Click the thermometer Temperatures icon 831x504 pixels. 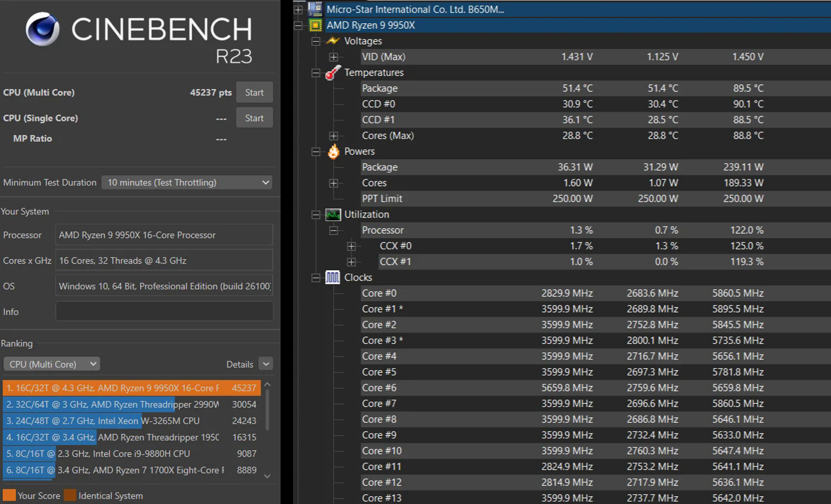click(x=333, y=72)
